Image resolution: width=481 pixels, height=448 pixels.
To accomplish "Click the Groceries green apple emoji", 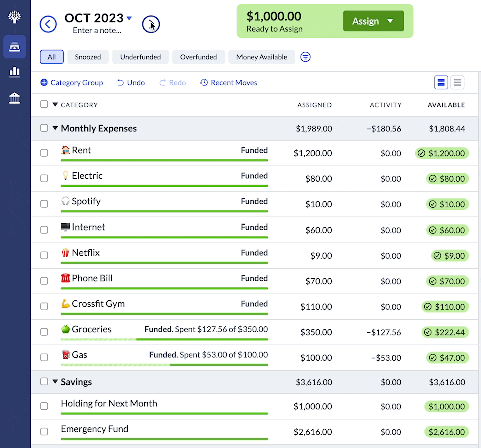I will click(65, 329).
